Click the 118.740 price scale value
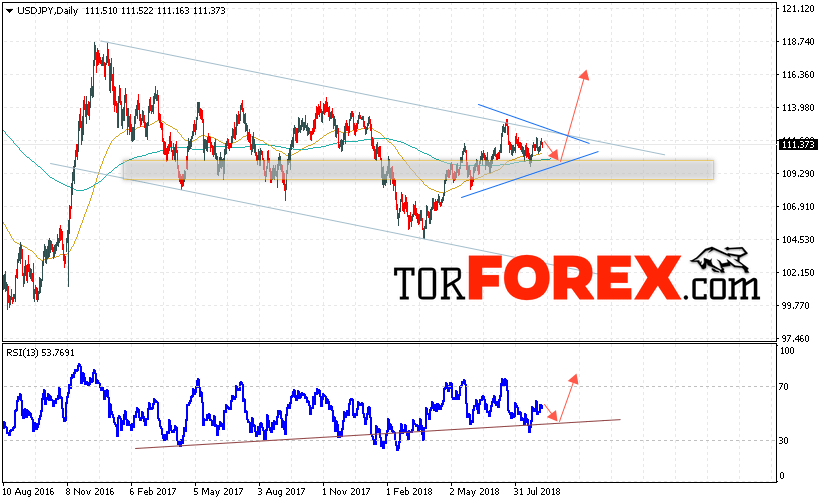The image size is (819, 503). [798, 42]
